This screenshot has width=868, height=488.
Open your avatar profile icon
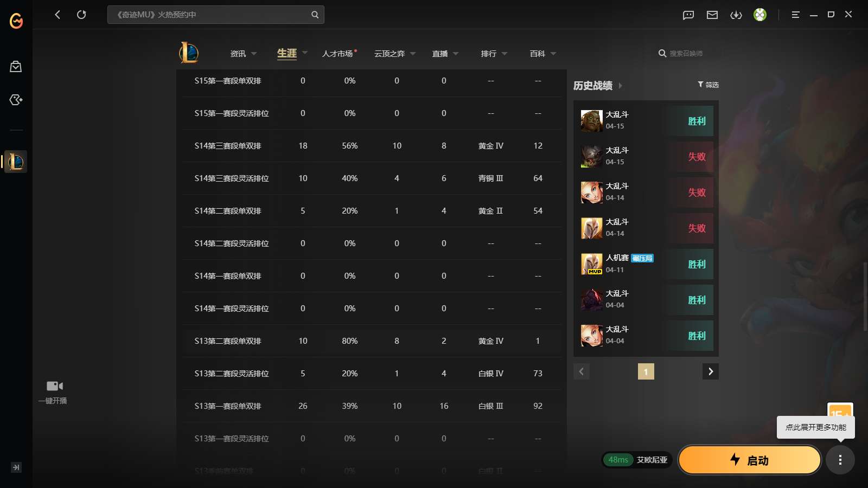click(x=761, y=15)
